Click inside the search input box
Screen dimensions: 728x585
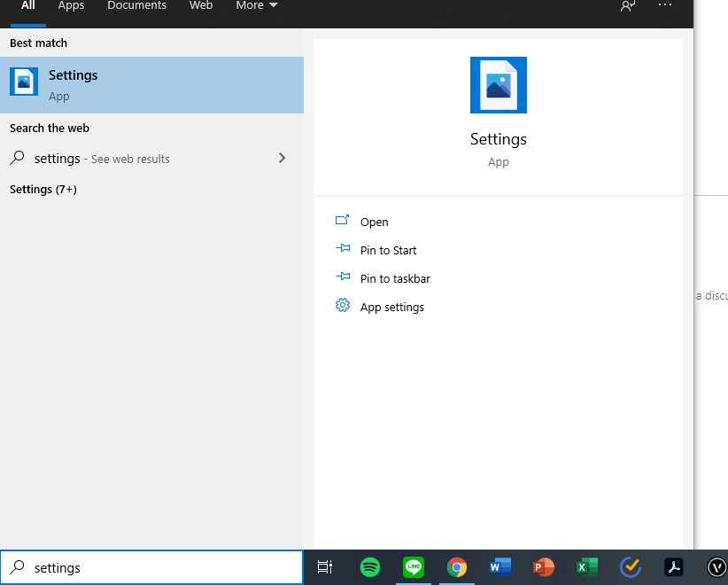click(x=151, y=567)
